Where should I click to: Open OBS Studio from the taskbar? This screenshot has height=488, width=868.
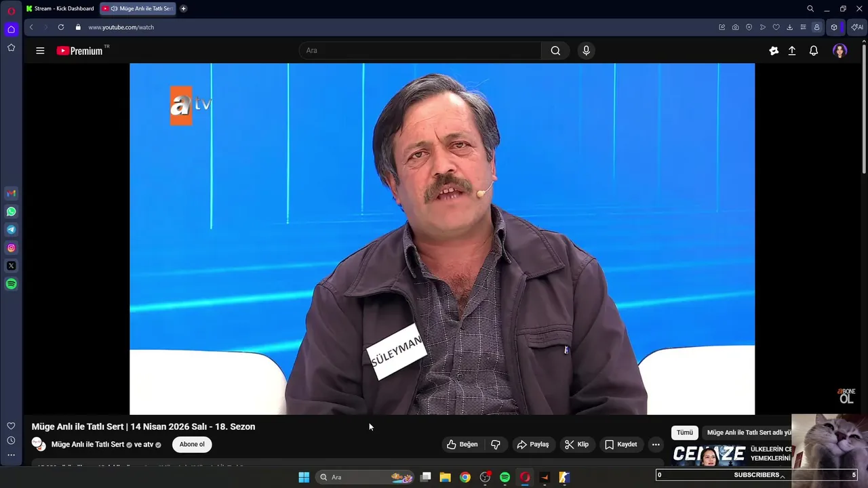(x=485, y=477)
